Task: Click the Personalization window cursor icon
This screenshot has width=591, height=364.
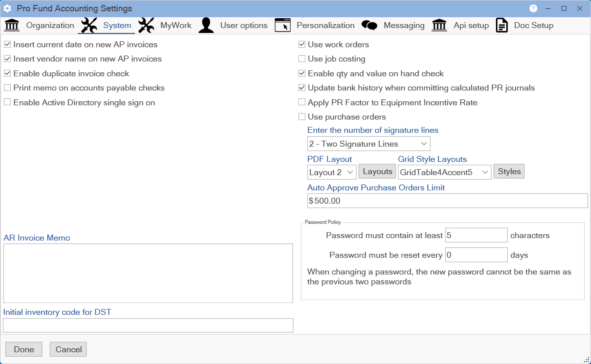Action: (282, 25)
